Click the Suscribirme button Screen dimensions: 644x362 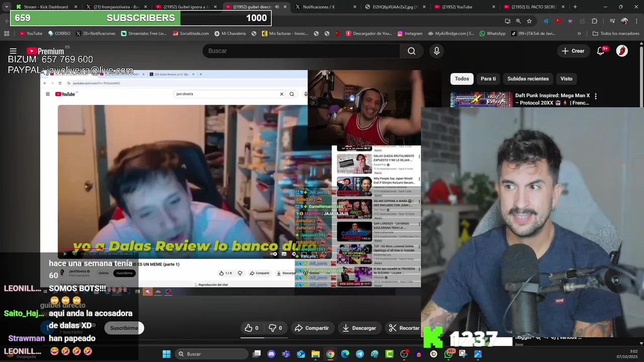pos(124,328)
